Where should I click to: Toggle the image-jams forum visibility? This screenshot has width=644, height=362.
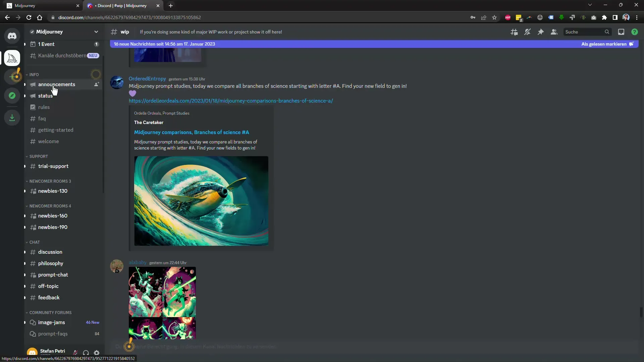24,322
